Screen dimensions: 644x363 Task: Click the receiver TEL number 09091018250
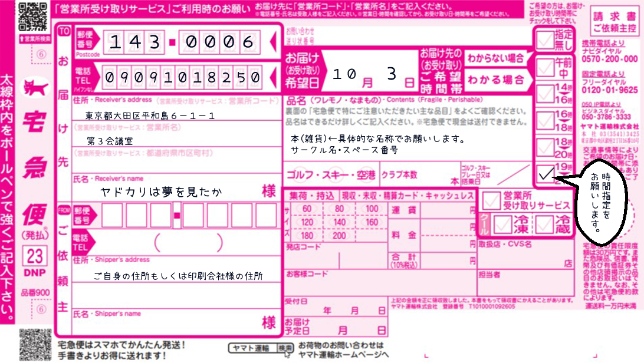pos(182,77)
